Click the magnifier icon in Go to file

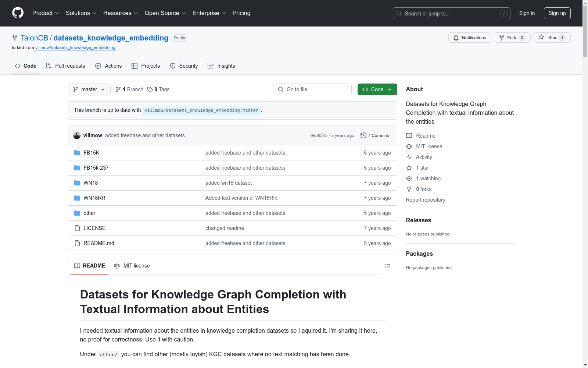[x=281, y=89]
